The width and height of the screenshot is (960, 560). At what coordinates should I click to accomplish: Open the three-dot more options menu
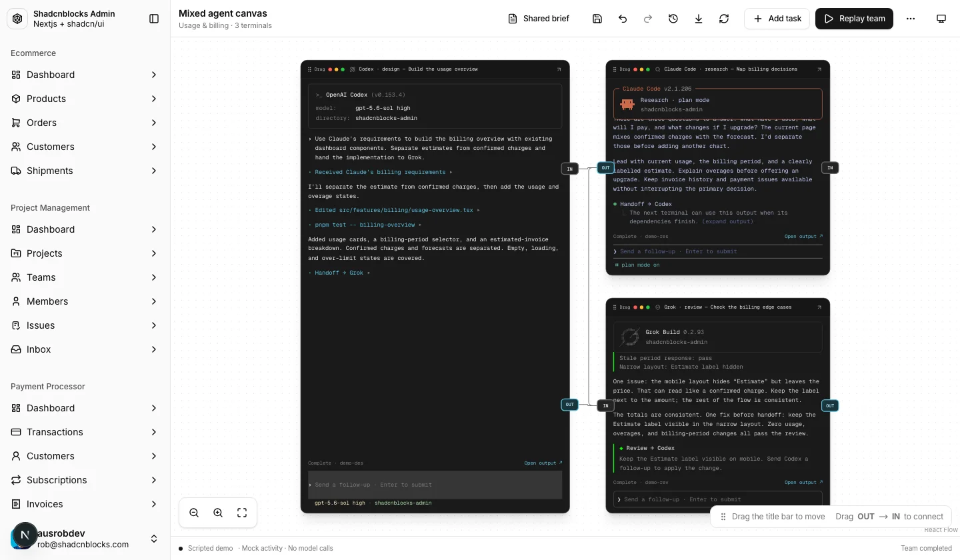(x=911, y=19)
